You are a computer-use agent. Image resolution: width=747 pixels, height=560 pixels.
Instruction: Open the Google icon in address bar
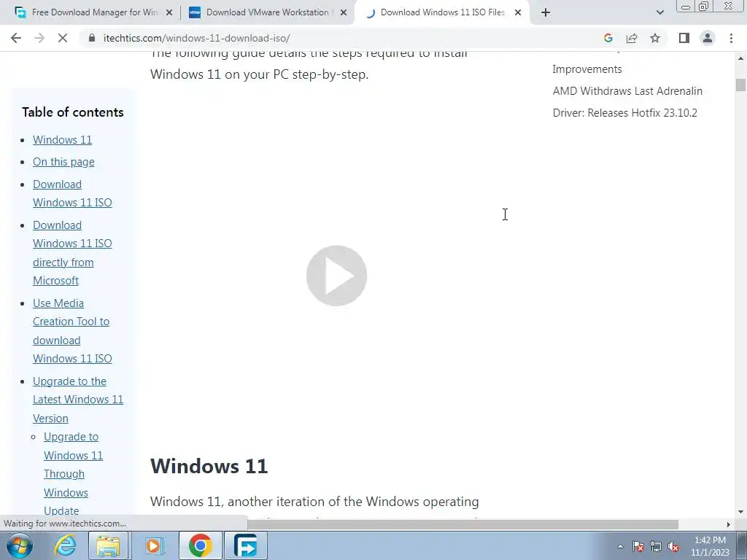[x=608, y=38]
